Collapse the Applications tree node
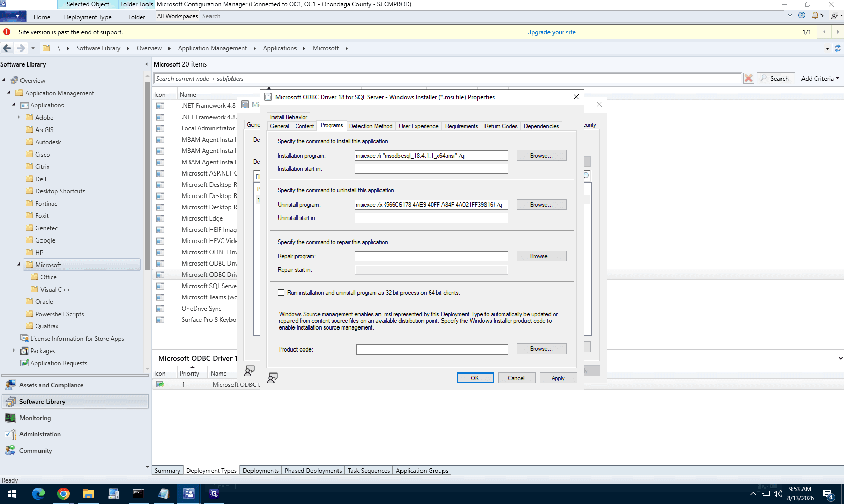The width and height of the screenshot is (844, 504). tap(14, 105)
